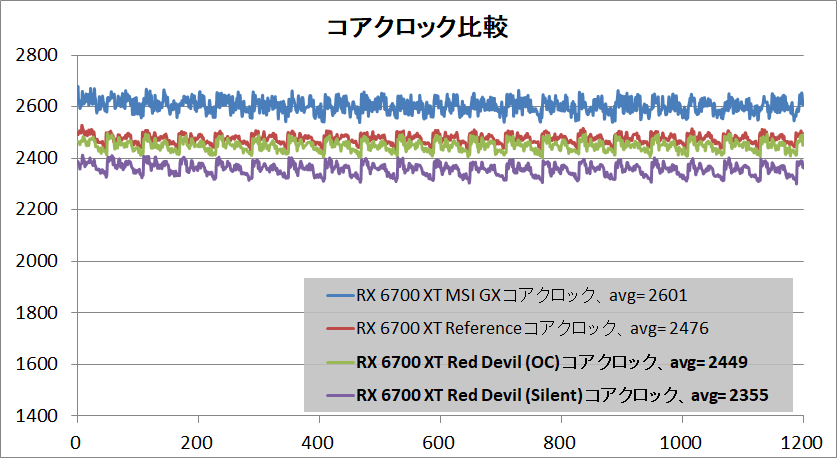Screen dimensions: 837x458
Task: Click the 2000 y-axis label
Action: click(37, 261)
